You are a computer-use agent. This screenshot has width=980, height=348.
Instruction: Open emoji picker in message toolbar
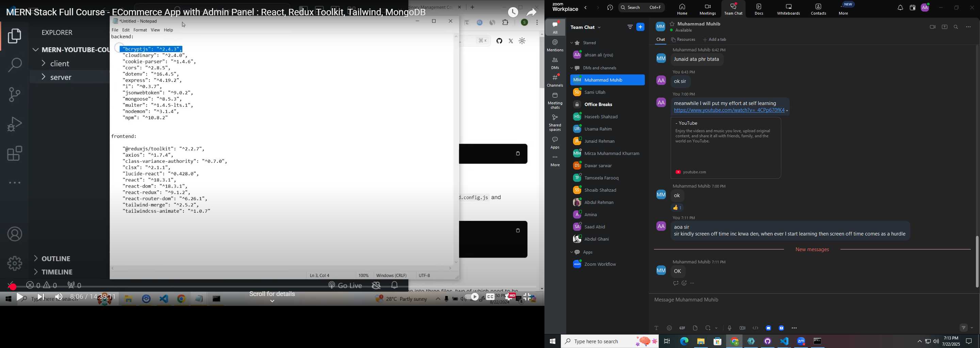point(669,328)
